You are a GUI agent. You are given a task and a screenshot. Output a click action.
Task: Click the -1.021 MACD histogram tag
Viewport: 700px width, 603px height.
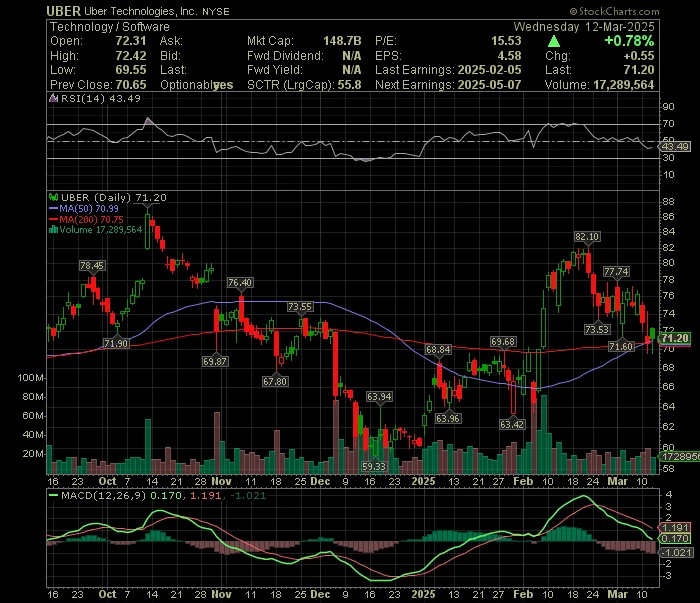[x=676, y=553]
